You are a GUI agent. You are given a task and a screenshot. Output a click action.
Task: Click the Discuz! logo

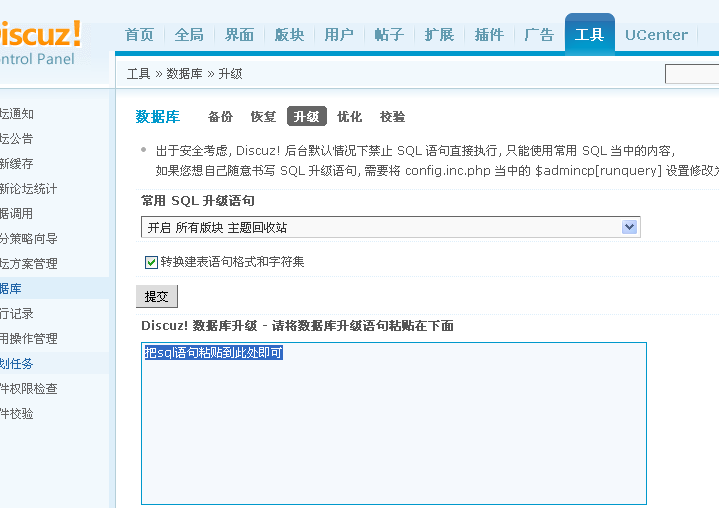pos(40,34)
